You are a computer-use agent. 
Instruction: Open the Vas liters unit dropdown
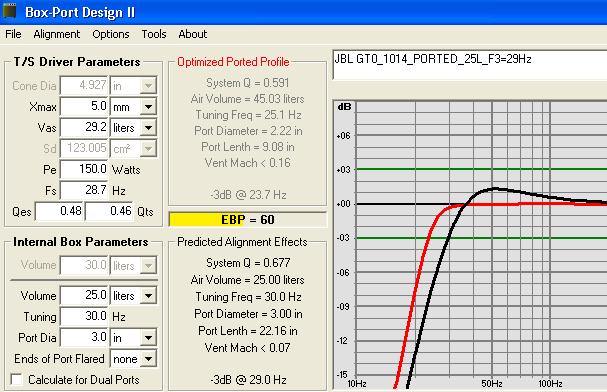pyautogui.click(x=148, y=128)
